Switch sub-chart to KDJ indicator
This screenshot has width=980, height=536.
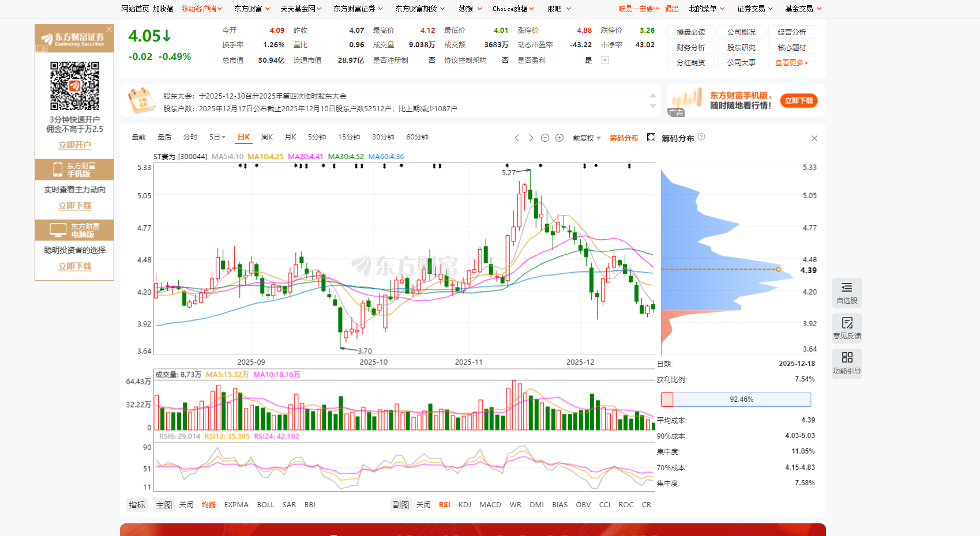tap(465, 505)
